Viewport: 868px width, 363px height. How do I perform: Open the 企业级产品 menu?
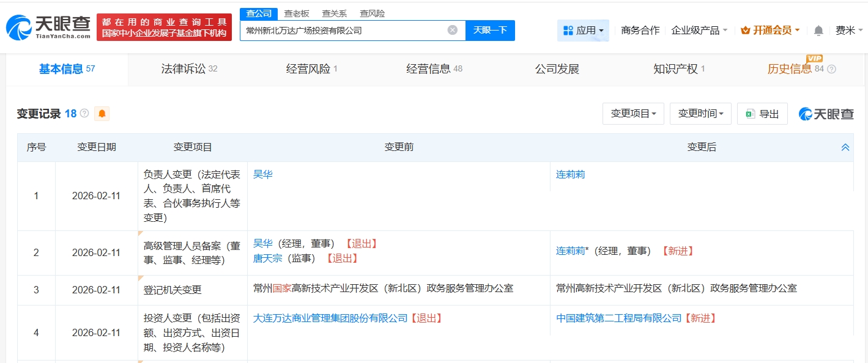[x=699, y=31]
